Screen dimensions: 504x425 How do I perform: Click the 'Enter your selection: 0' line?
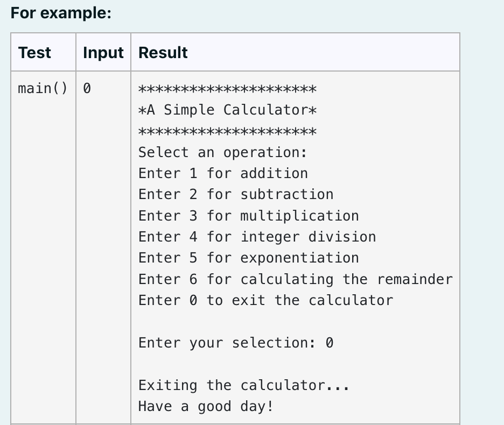click(236, 343)
